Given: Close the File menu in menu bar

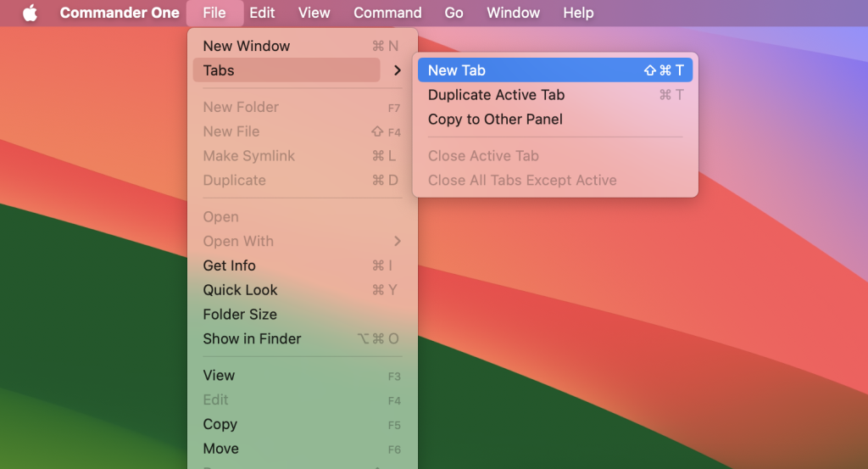Looking at the screenshot, I should pyautogui.click(x=214, y=13).
